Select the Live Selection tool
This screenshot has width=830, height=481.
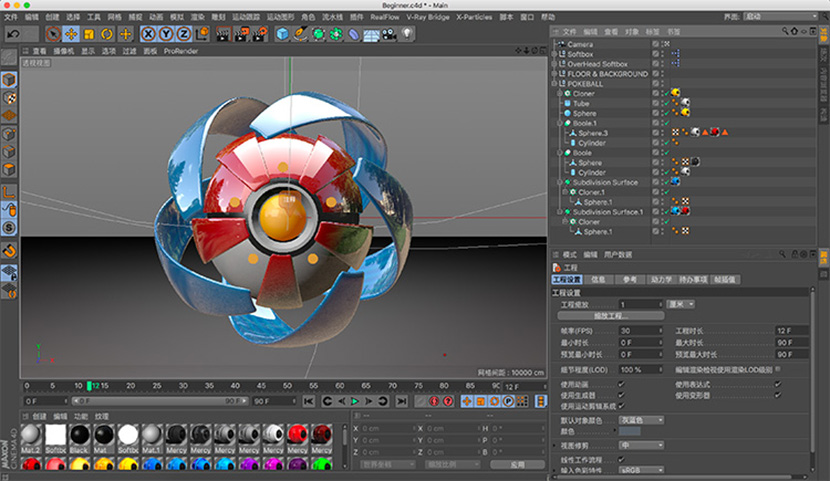(53, 34)
